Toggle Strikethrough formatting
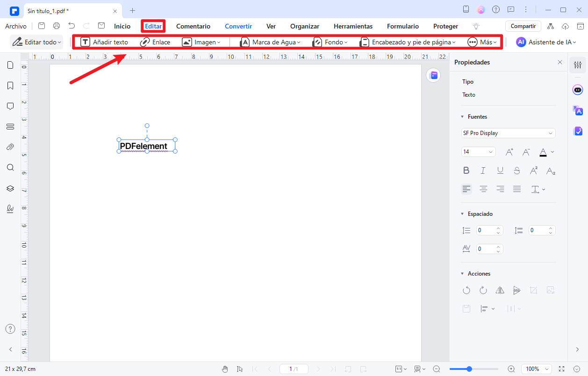The width and height of the screenshot is (588, 376). (x=516, y=170)
